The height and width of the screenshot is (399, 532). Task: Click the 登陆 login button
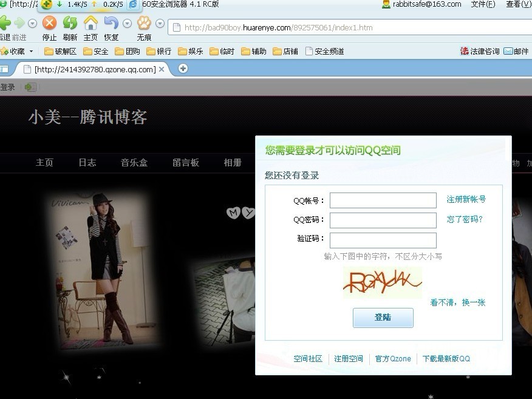383,318
